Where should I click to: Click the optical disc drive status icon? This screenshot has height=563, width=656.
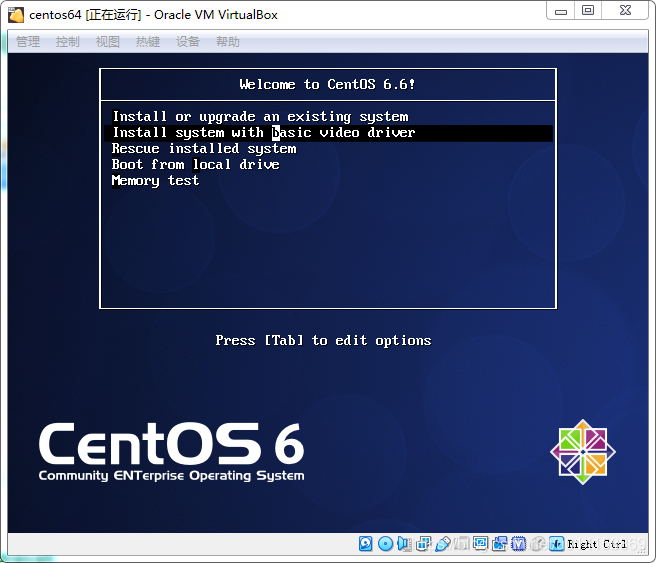pos(385,543)
